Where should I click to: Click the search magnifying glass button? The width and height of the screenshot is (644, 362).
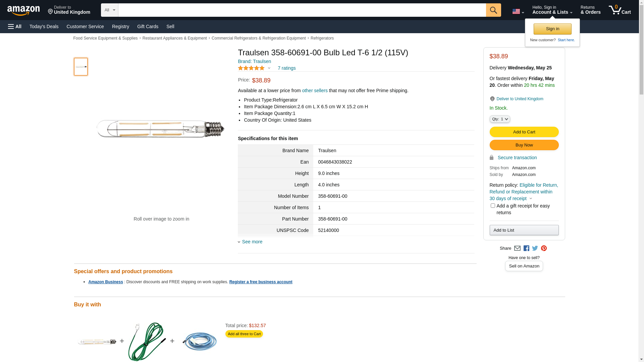(493, 10)
